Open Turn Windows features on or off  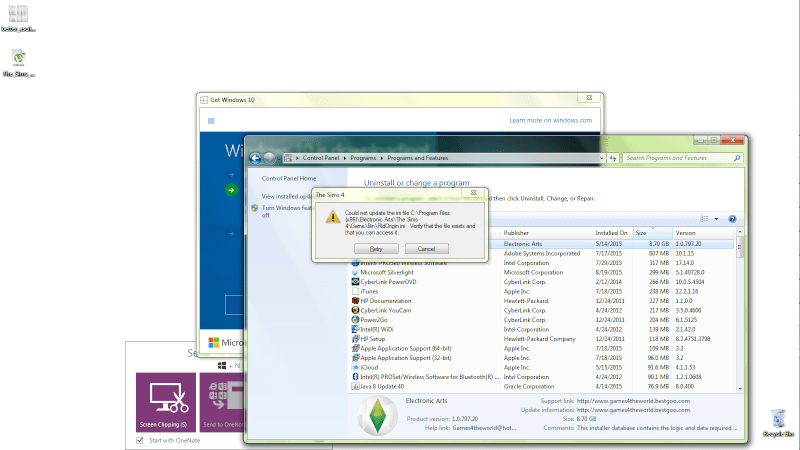[x=286, y=211]
